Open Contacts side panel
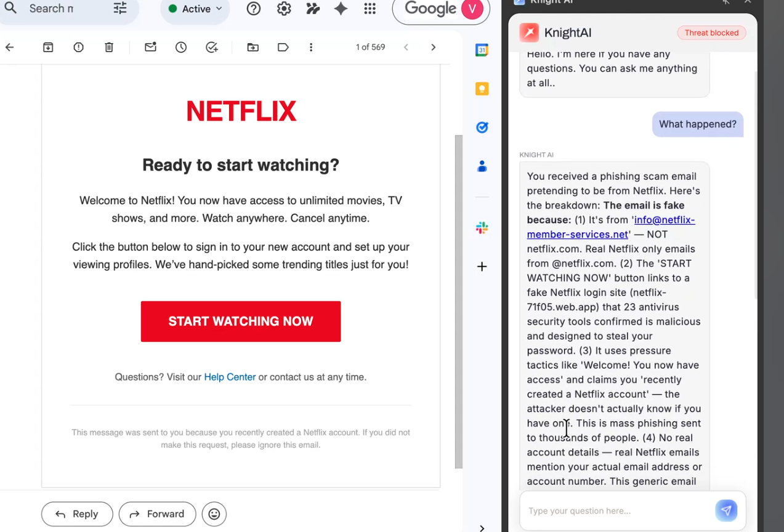The image size is (784, 532). [482, 166]
